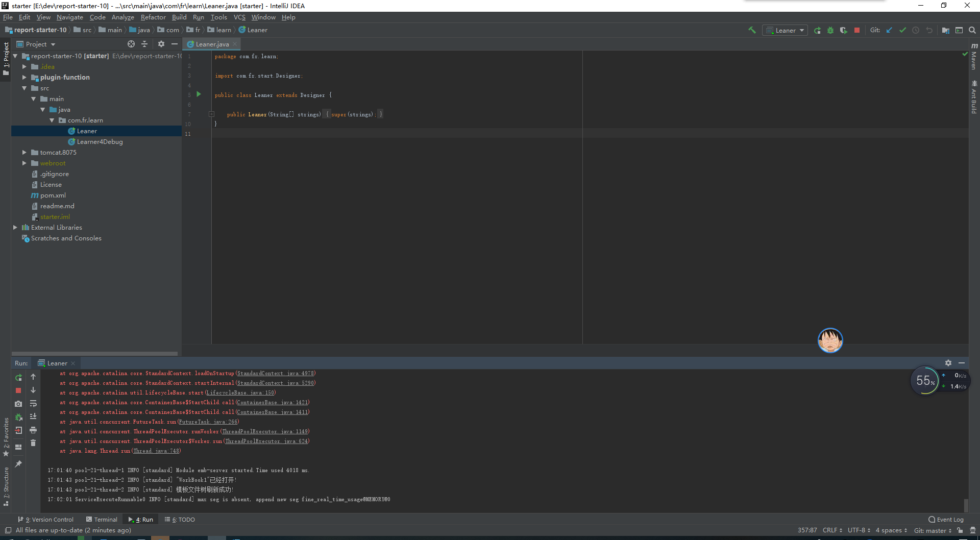
Task: Stop the running Leaner process from the toolbar
Action: pyautogui.click(x=857, y=30)
